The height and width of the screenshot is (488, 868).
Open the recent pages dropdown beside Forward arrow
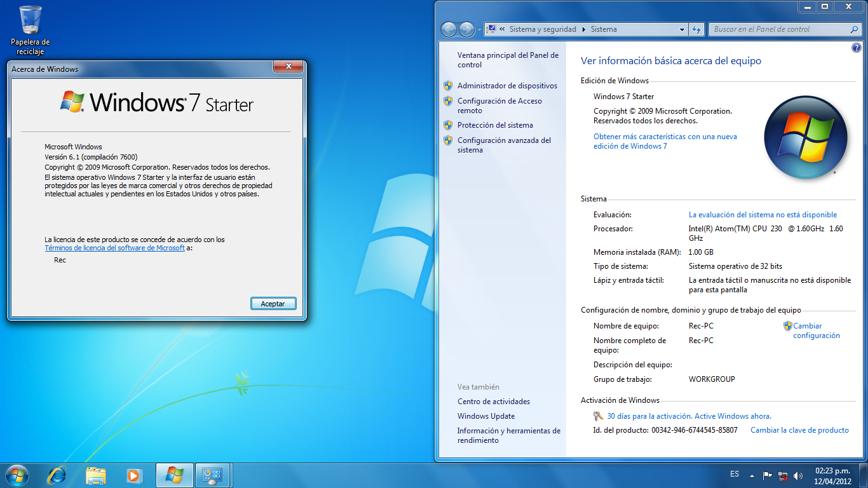coord(478,29)
